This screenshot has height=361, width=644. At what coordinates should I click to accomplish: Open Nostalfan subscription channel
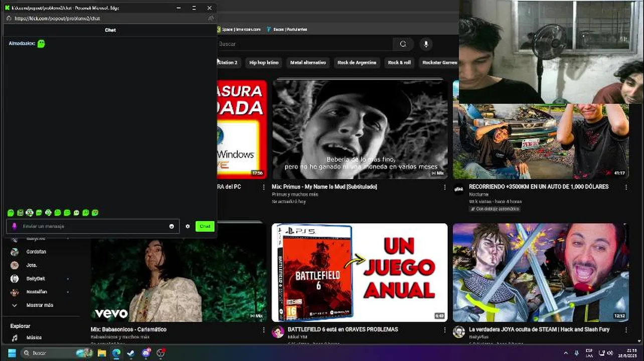click(36, 292)
